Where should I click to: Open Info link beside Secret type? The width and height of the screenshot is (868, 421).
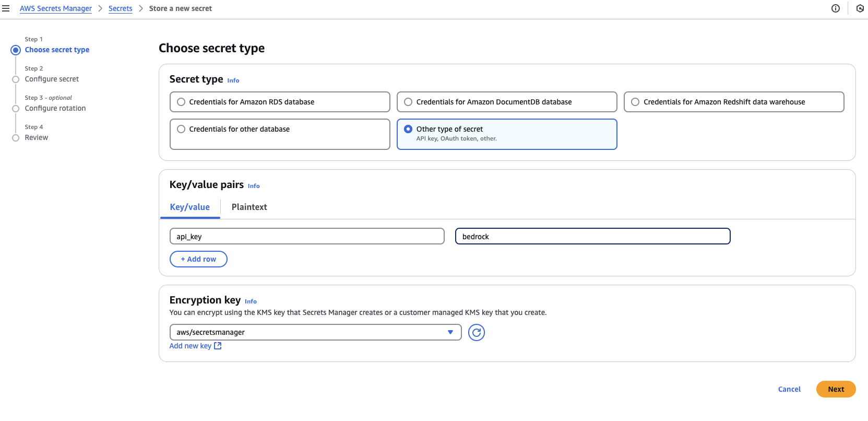click(233, 80)
